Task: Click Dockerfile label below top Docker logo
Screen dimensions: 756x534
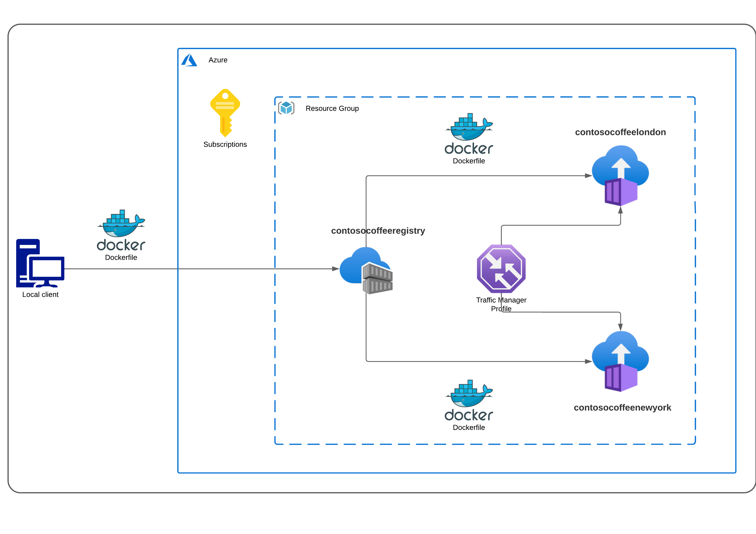Action: point(469,161)
